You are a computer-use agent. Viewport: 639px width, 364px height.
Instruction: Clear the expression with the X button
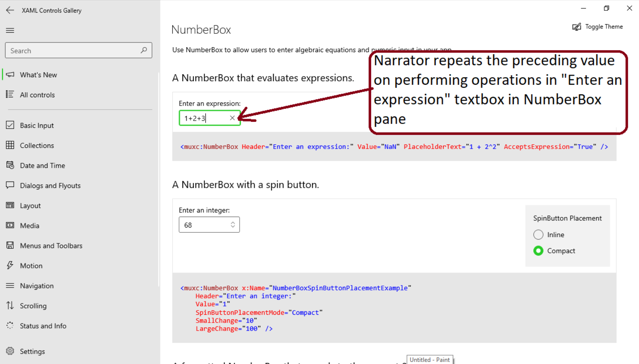(232, 118)
